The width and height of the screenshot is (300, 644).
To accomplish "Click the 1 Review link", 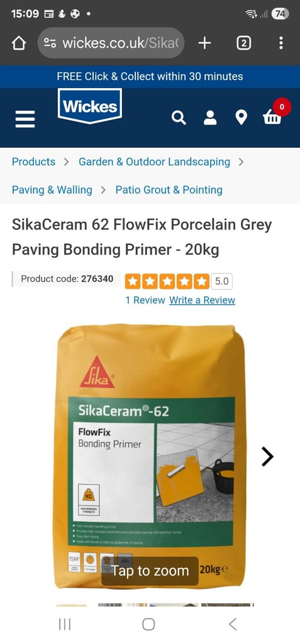I will click(x=145, y=300).
